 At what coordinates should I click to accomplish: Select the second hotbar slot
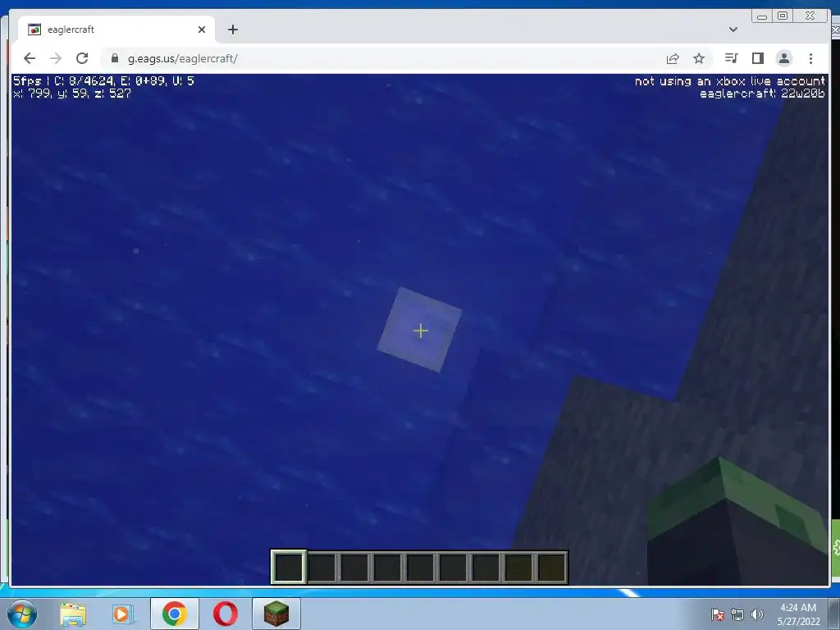[322, 567]
